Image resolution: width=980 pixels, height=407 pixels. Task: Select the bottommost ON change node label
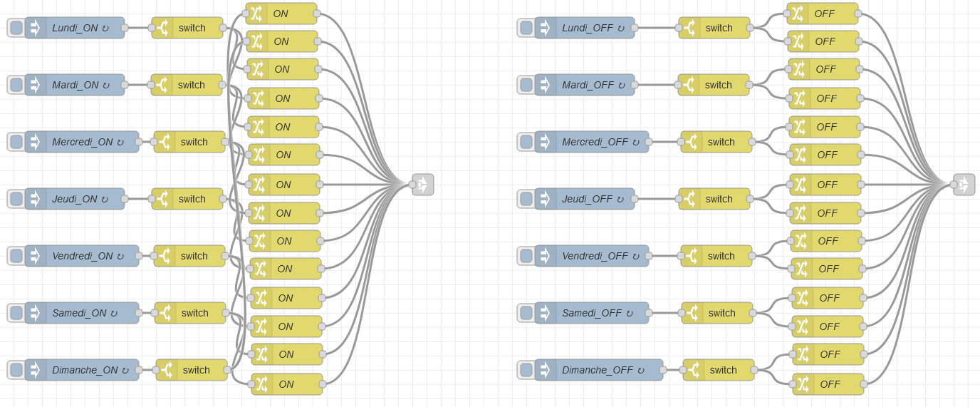(286, 384)
